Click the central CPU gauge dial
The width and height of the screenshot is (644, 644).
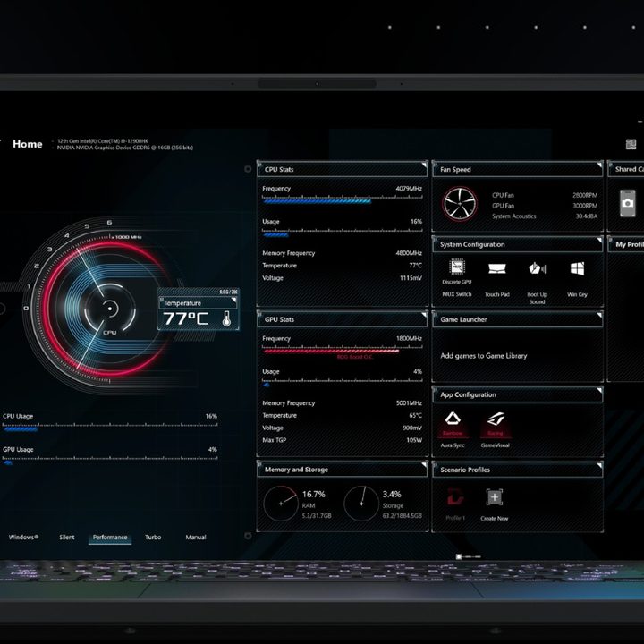click(x=109, y=308)
